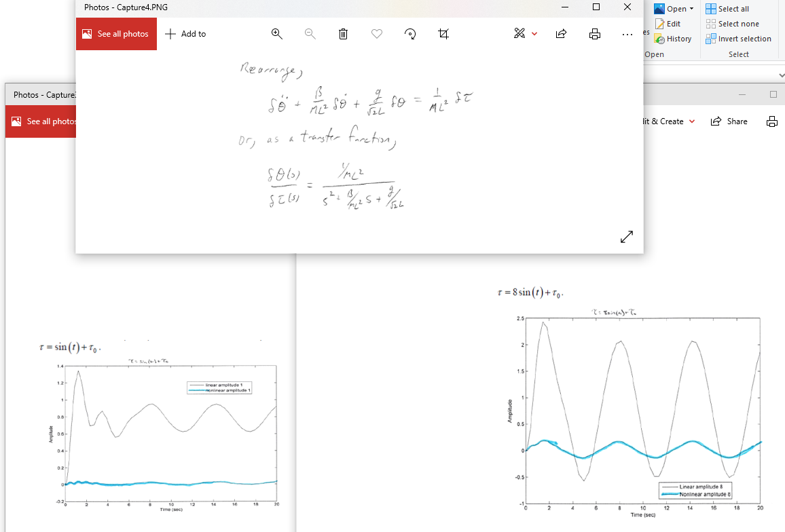Open the See more ellipsis menu
The height and width of the screenshot is (532, 785).
coord(627,33)
